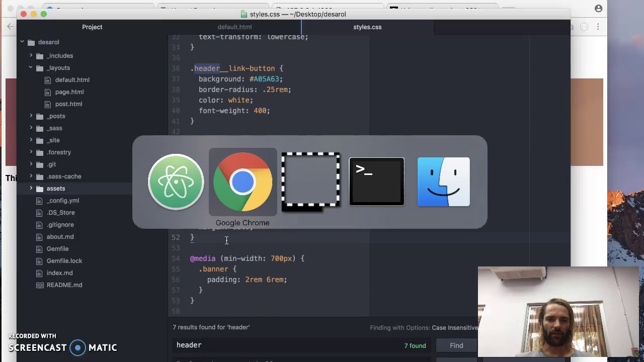The image size is (644, 362).
Task: Expand the _posts folder
Action: (31, 116)
